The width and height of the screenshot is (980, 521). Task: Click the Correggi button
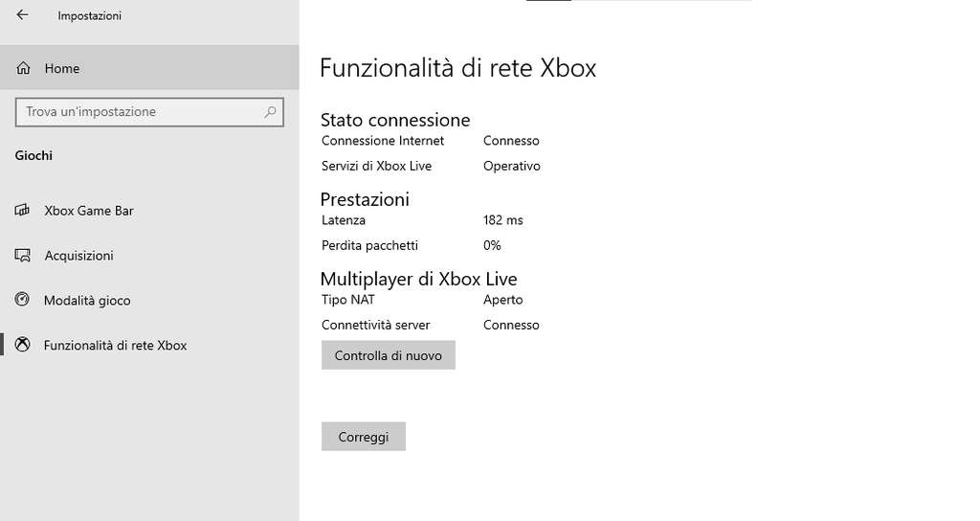(x=363, y=437)
